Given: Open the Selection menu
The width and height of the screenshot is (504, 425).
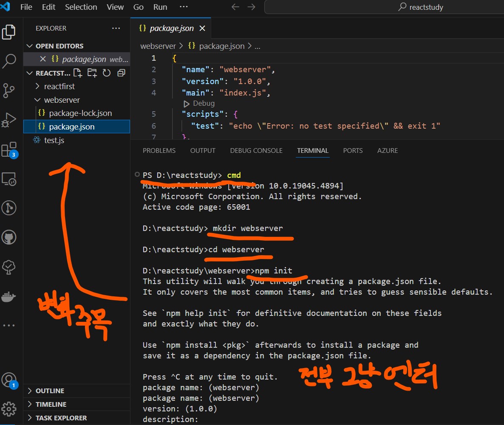Looking at the screenshot, I should click(x=81, y=7).
